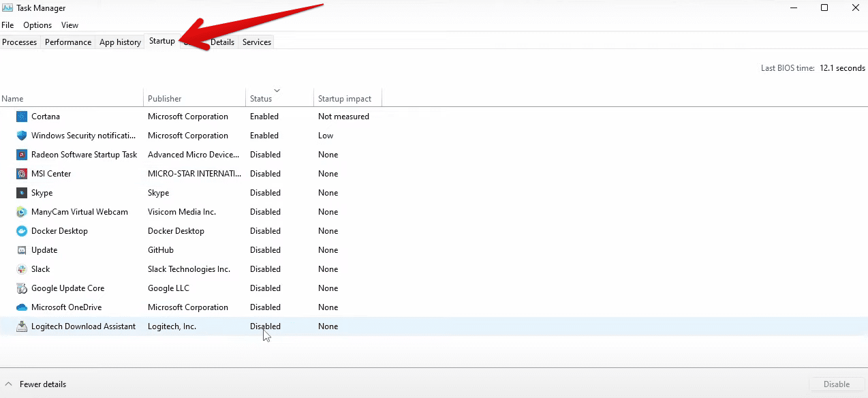Click the MSI Center name text
This screenshot has width=868, height=398.
point(51,174)
